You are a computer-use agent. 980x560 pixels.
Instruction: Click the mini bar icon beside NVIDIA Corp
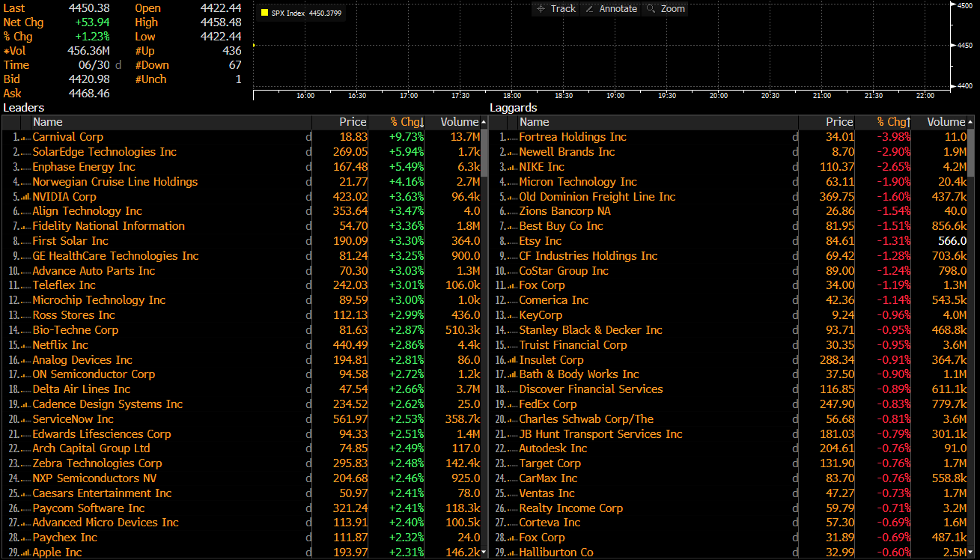click(27, 197)
